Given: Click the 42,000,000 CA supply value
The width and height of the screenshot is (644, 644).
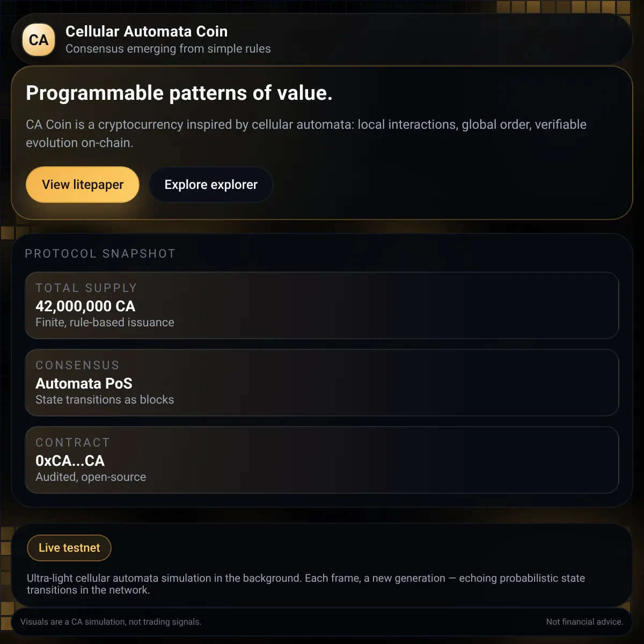Looking at the screenshot, I should tap(85, 306).
